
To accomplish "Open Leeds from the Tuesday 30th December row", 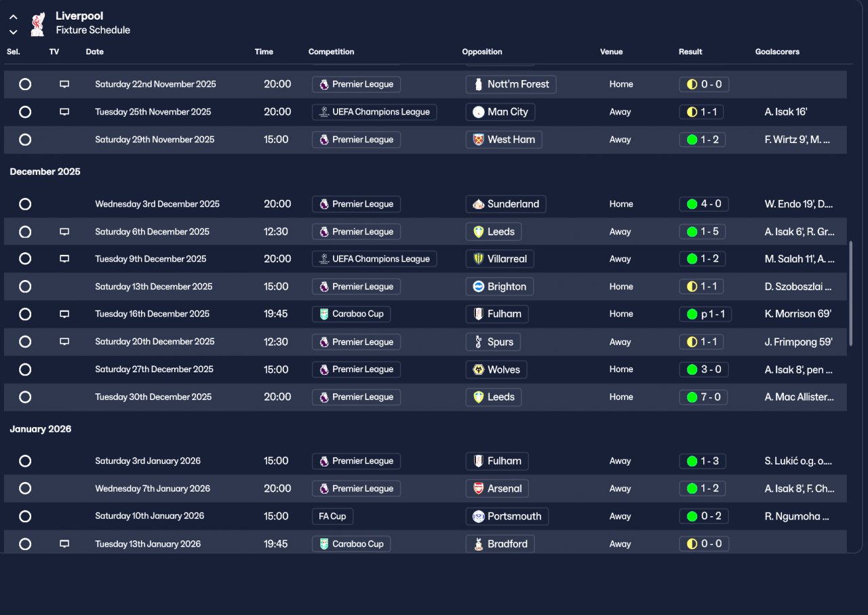I will pos(494,397).
